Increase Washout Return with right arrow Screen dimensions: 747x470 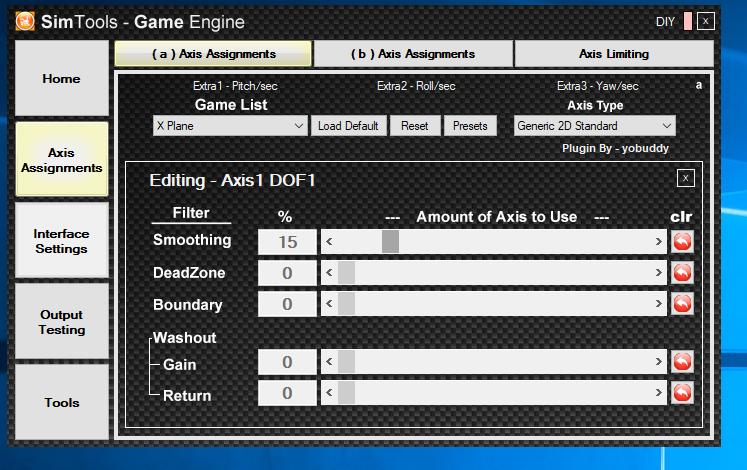[x=658, y=393]
